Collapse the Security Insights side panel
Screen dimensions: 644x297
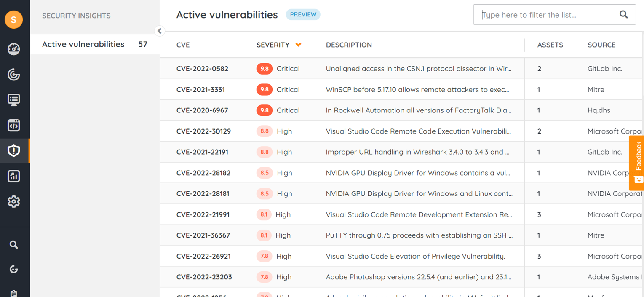(x=159, y=31)
